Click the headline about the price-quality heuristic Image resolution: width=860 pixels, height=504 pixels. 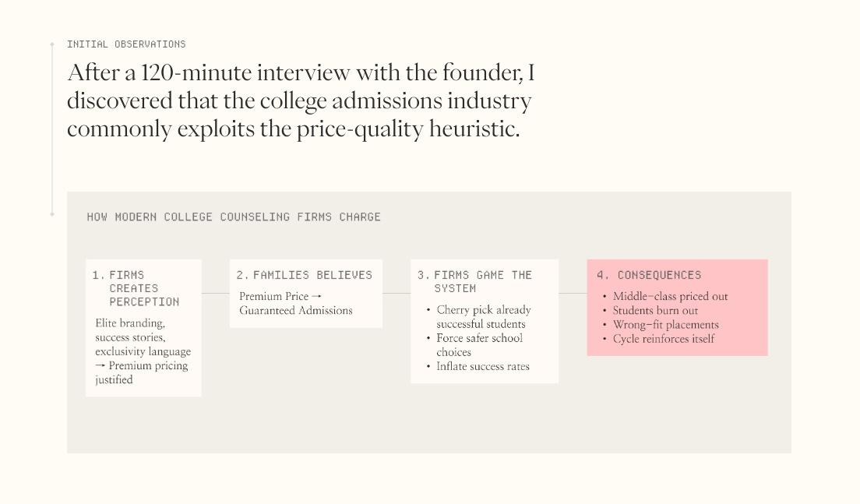[301, 101]
